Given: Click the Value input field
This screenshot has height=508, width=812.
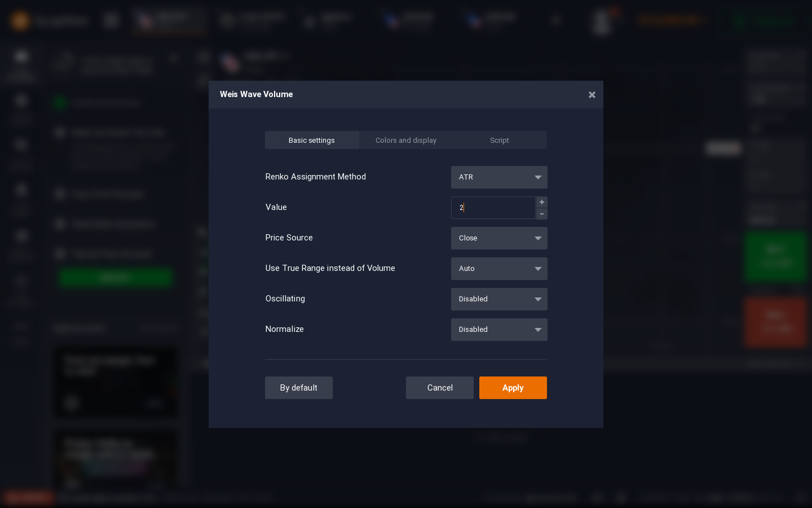Looking at the screenshot, I should pyautogui.click(x=493, y=208).
